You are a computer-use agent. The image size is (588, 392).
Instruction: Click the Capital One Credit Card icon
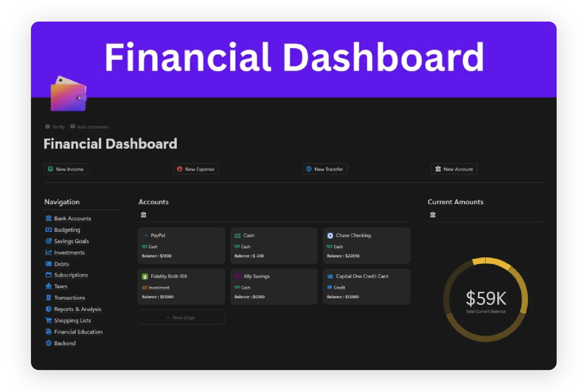coord(330,276)
